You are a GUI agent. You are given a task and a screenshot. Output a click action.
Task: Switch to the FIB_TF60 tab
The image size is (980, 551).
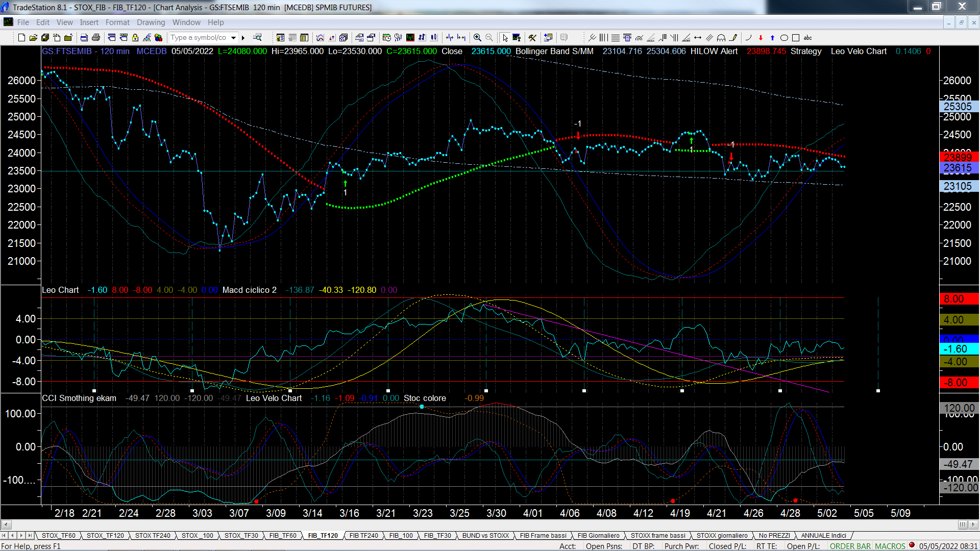click(x=283, y=536)
